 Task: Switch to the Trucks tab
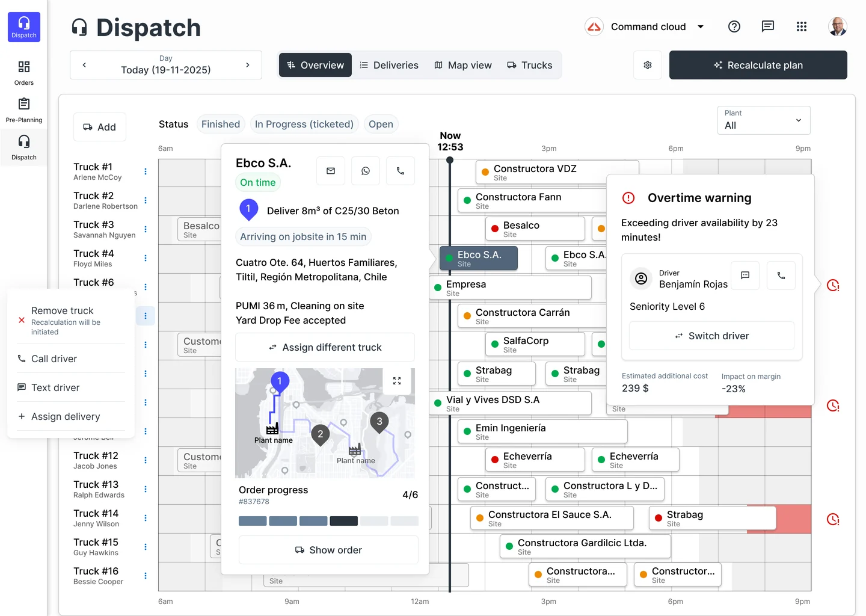coord(530,65)
